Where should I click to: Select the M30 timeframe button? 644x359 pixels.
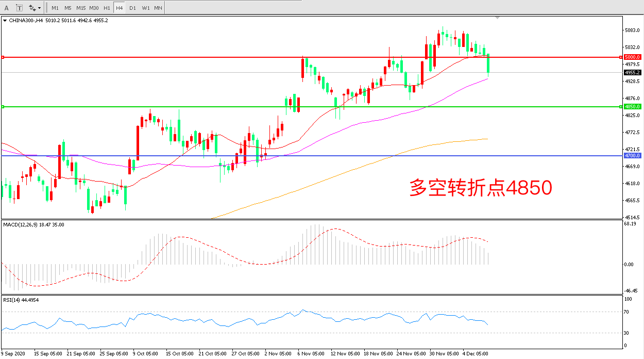click(94, 8)
